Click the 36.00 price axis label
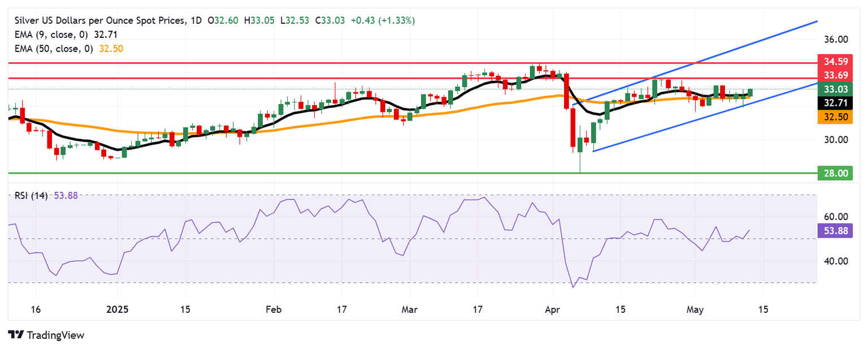Viewport: 868px width, 349px height. [x=836, y=40]
